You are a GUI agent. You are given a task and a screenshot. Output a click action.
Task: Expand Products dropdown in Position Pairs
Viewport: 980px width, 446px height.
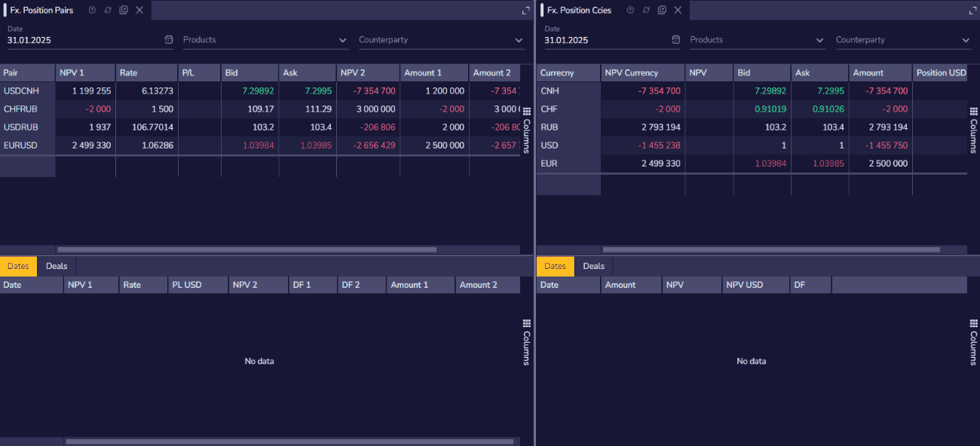[343, 41]
